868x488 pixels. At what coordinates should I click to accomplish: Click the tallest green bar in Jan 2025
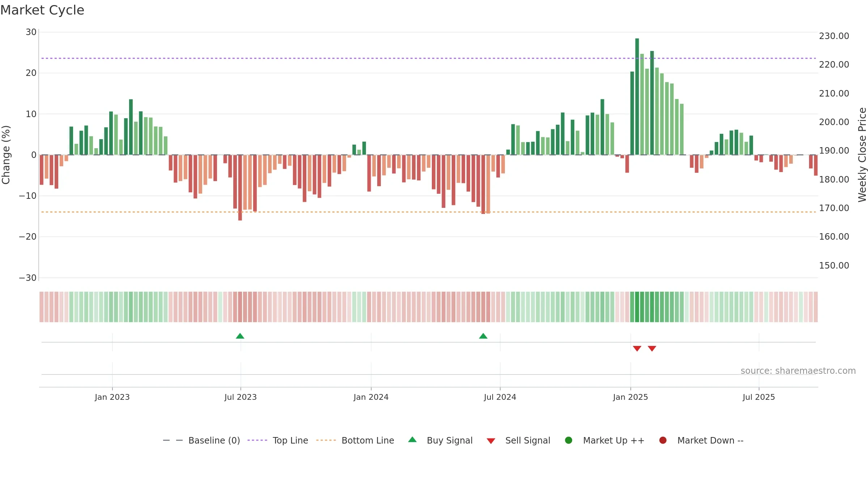(x=637, y=97)
